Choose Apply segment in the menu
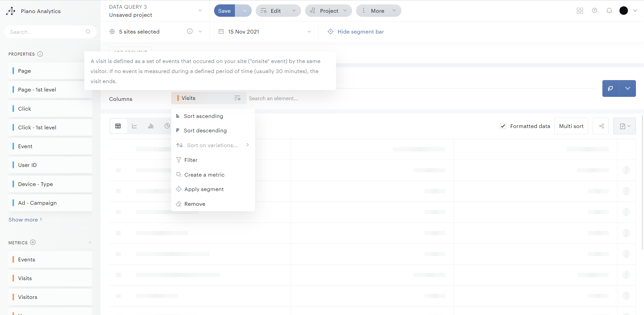Viewport: 644px width, 315px height. click(204, 189)
